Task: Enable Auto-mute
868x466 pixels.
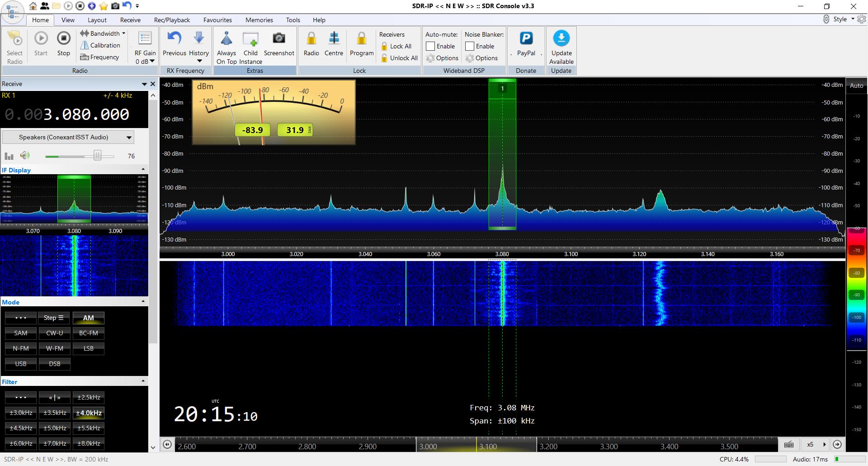Action: pos(431,46)
